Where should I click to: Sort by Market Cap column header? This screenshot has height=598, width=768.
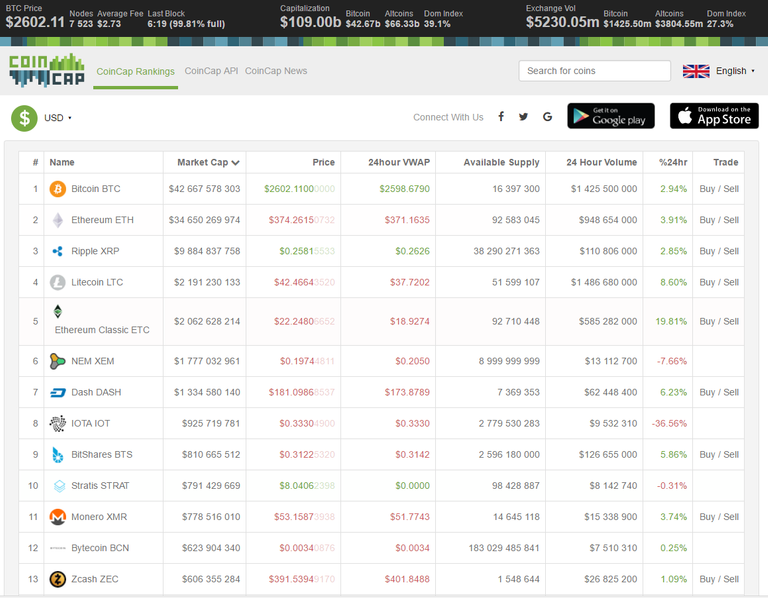208,162
